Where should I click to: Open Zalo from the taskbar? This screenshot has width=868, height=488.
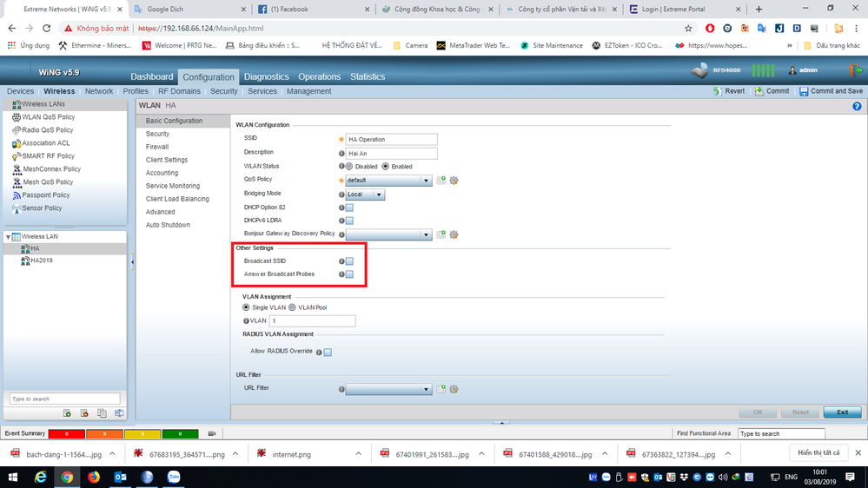pos(174,477)
